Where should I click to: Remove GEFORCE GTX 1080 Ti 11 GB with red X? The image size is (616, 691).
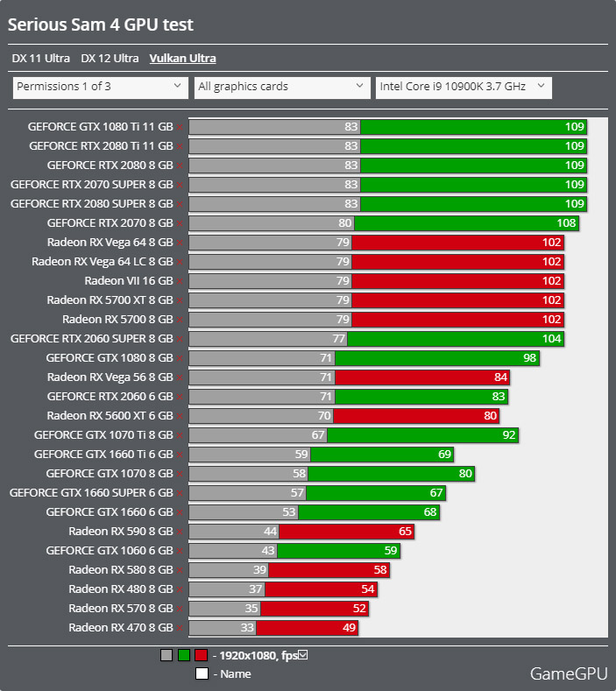(x=180, y=127)
